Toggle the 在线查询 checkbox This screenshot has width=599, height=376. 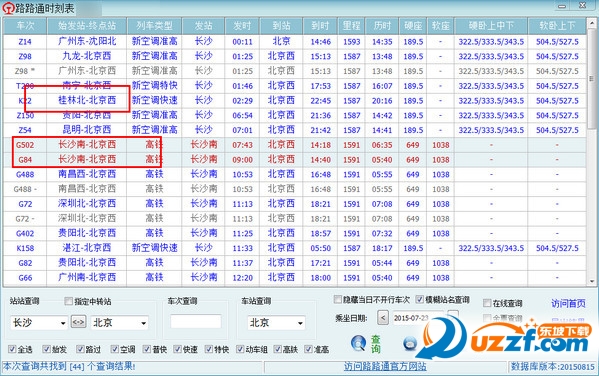tap(487, 303)
